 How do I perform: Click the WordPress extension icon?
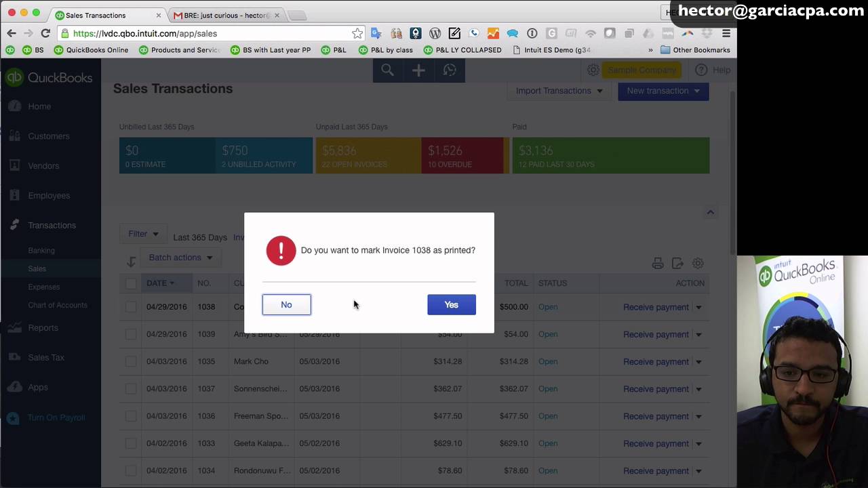[435, 33]
